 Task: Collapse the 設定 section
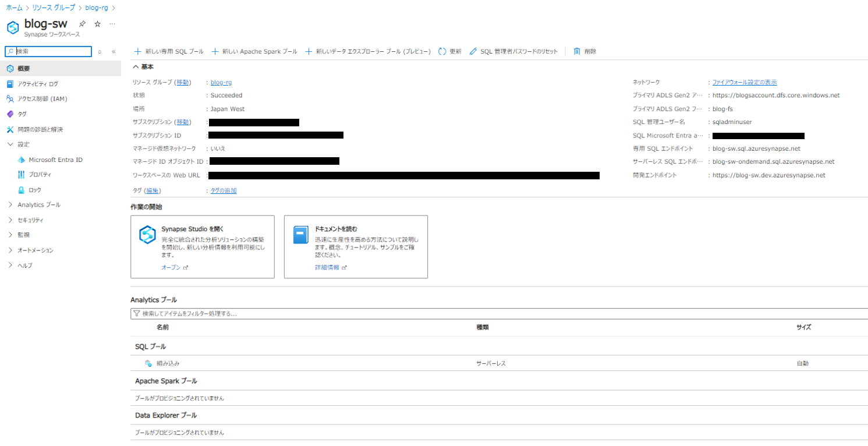tap(10, 144)
